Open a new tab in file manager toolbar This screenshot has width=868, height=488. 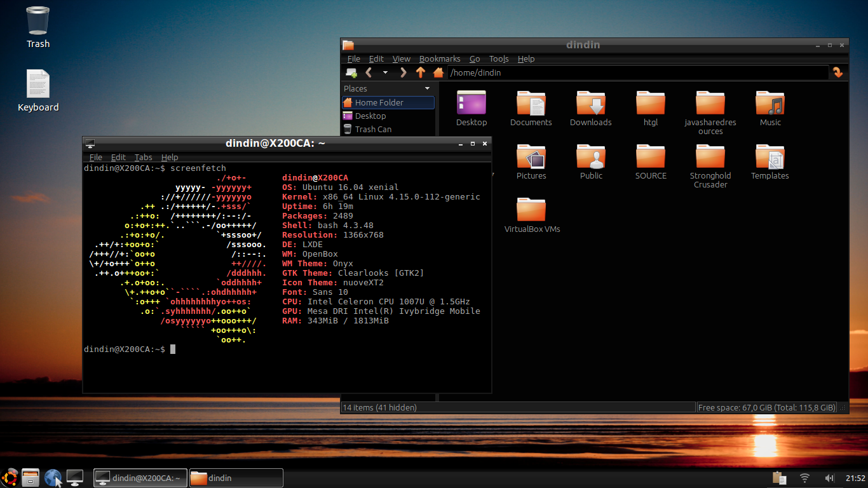pyautogui.click(x=351, y=72)
